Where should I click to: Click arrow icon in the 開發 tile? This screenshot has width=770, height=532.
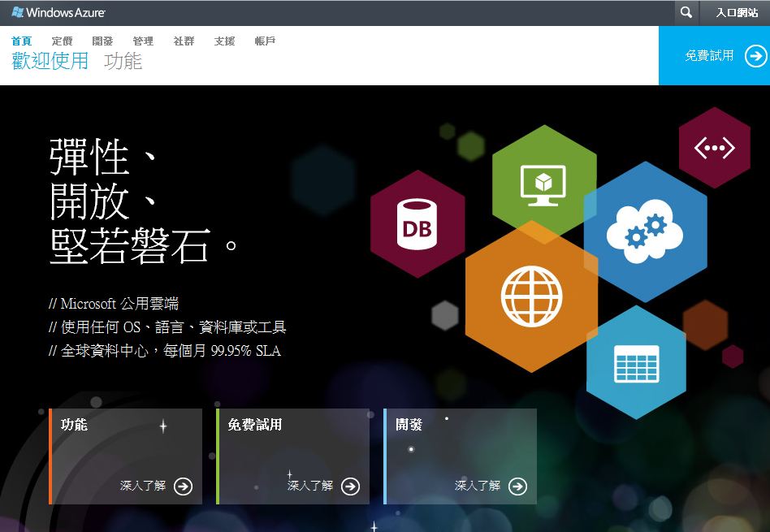click(517, 486)
